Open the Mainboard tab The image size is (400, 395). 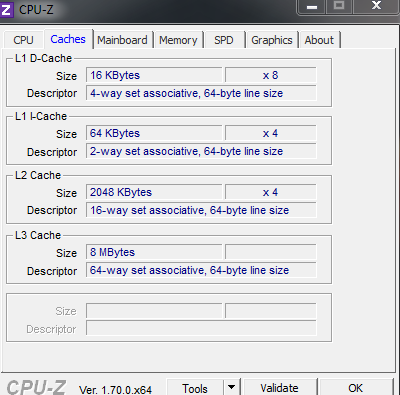tap(122, 40)
